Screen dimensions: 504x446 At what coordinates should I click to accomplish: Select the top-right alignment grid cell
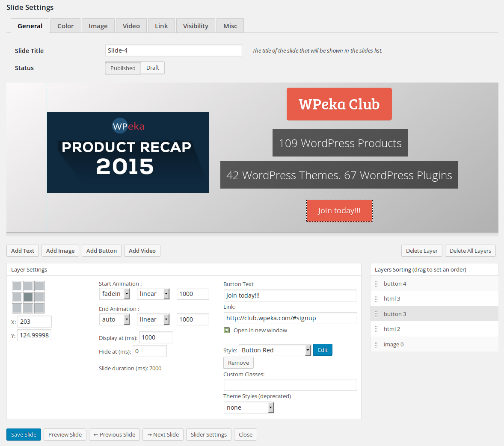(39, 286)
